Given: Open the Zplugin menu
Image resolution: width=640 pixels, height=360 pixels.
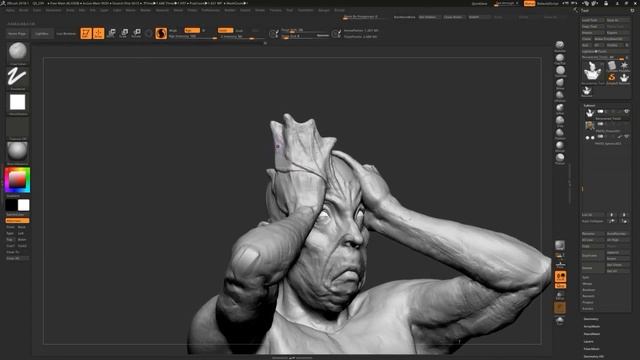Looking at the screenshot, I should [324, 10].
